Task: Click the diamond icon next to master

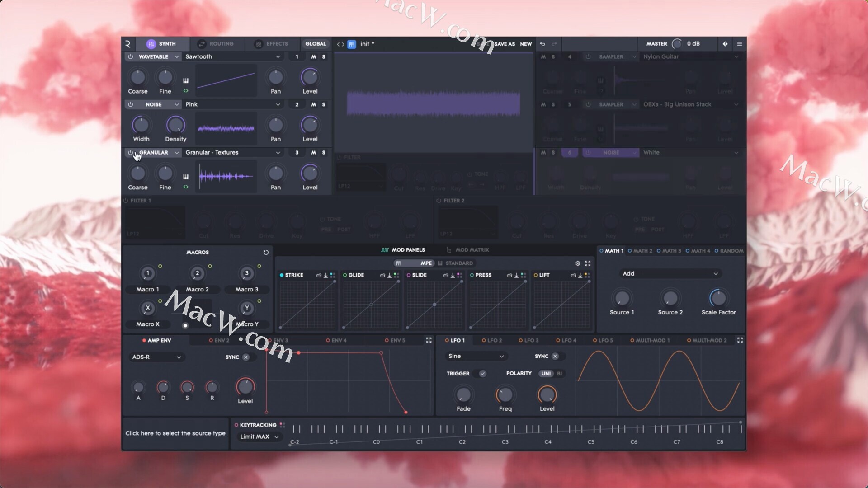Action: tap(725, 44)
